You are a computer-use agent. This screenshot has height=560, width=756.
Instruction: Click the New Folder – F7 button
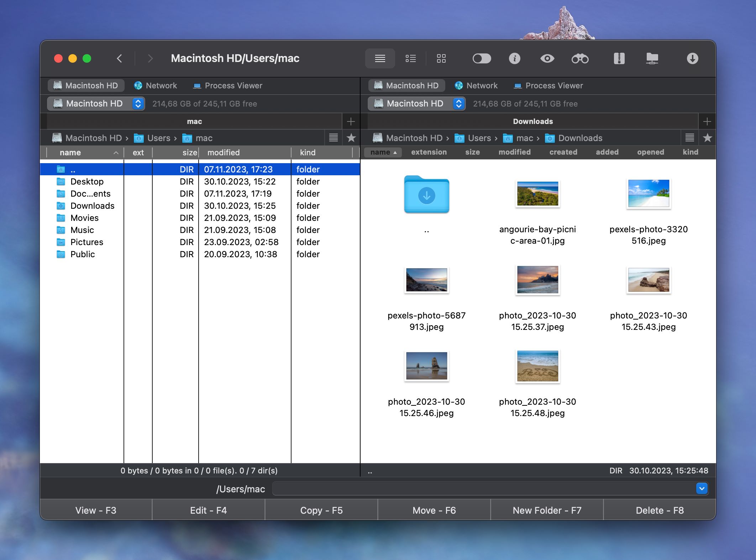point(547,509)
